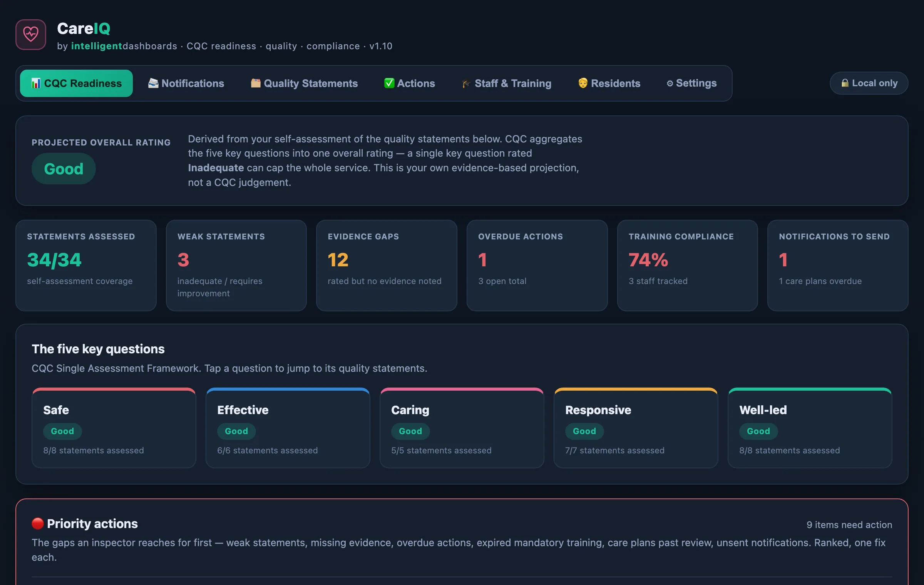Jump to Responsive quality statements card
This screenshot has height=585, width=924.
tap(636, 428)
